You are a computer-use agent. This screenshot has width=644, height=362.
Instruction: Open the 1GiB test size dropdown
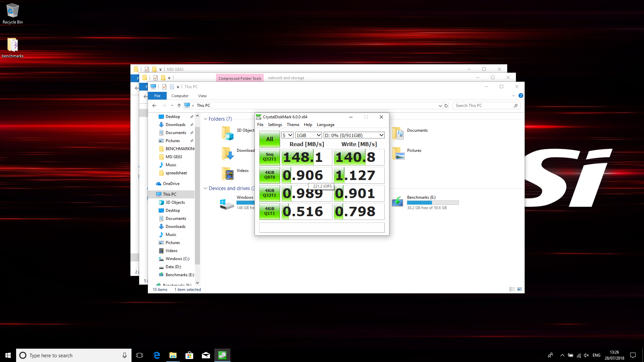308,135
